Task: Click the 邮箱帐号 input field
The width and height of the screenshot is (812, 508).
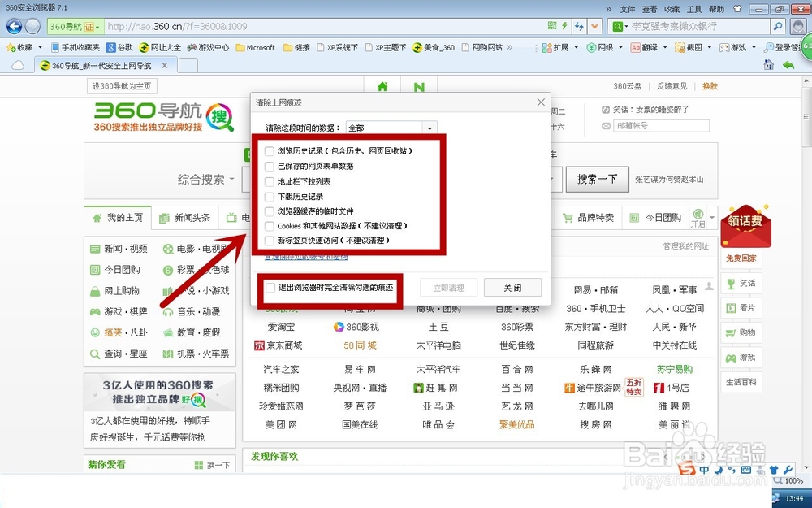Action: 661,125
